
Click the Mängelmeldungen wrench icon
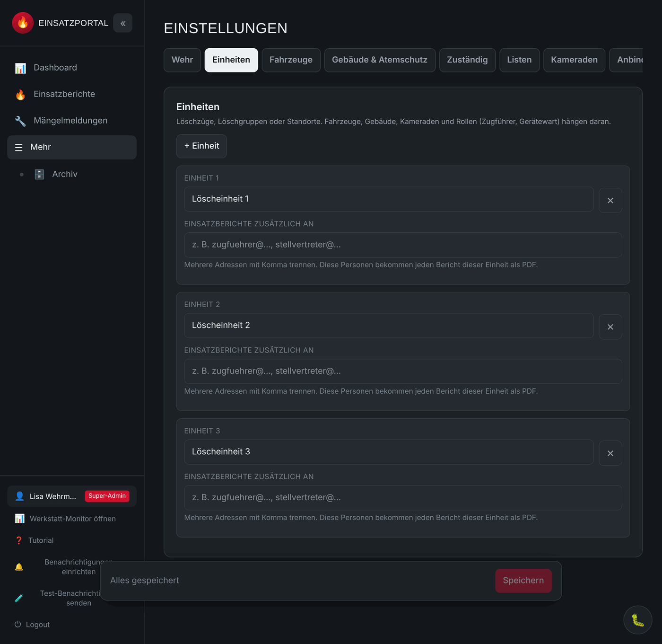click(x=20, y=121)
